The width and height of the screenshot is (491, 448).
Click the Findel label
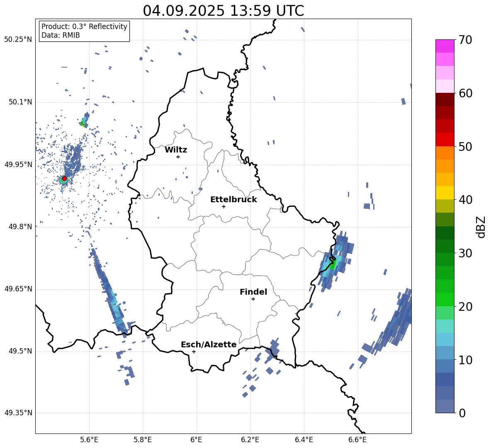click(253, 292)
